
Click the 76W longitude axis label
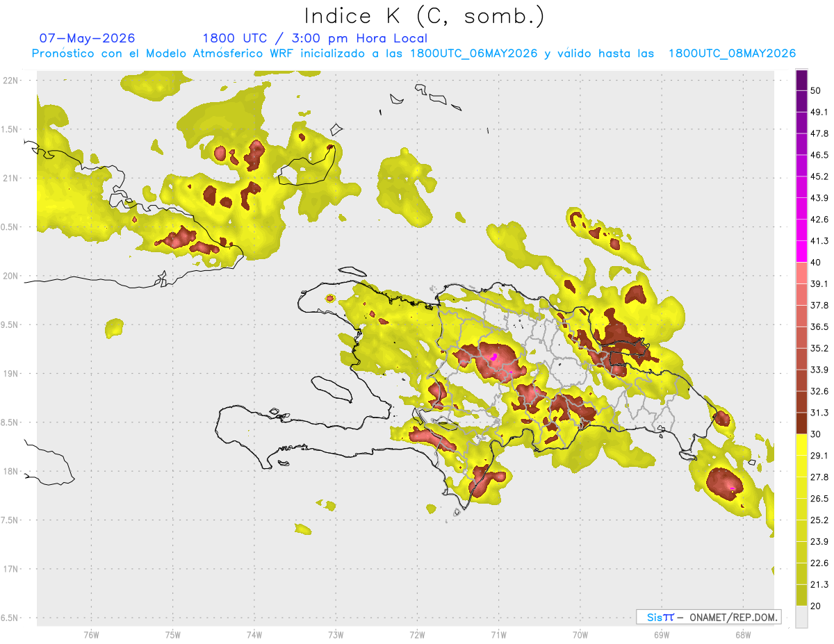pyautogui.click(x=91, y=634)
